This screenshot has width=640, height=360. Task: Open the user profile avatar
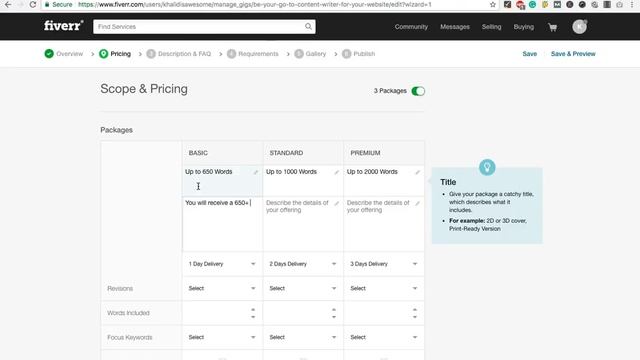pos(579,27)
